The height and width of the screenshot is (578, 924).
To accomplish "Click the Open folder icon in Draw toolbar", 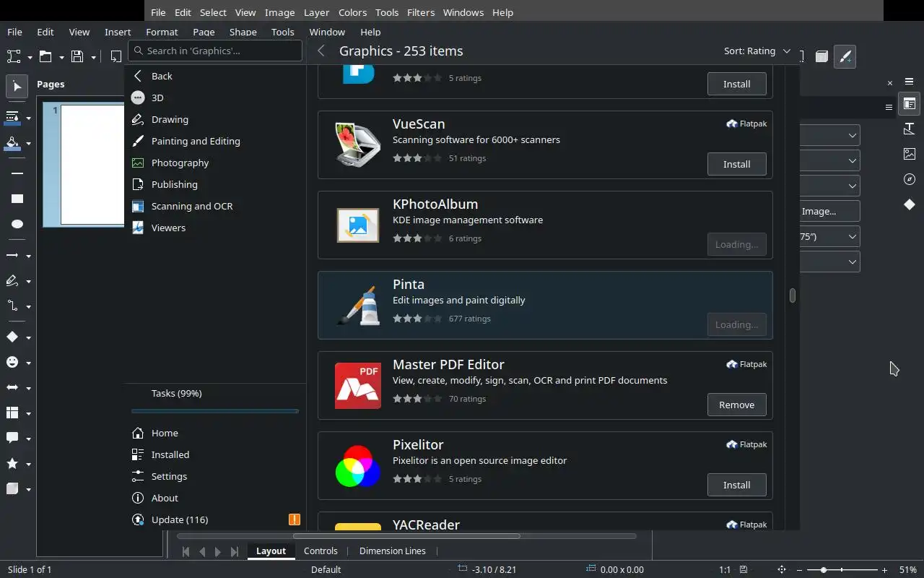I will [45, 56].
